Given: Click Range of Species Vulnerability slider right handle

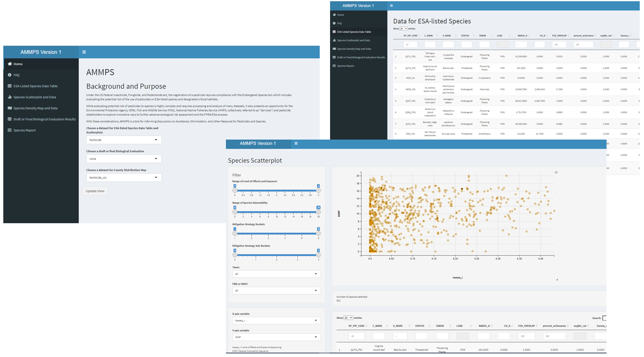Looking at the screenshot, I should (318, 212).
